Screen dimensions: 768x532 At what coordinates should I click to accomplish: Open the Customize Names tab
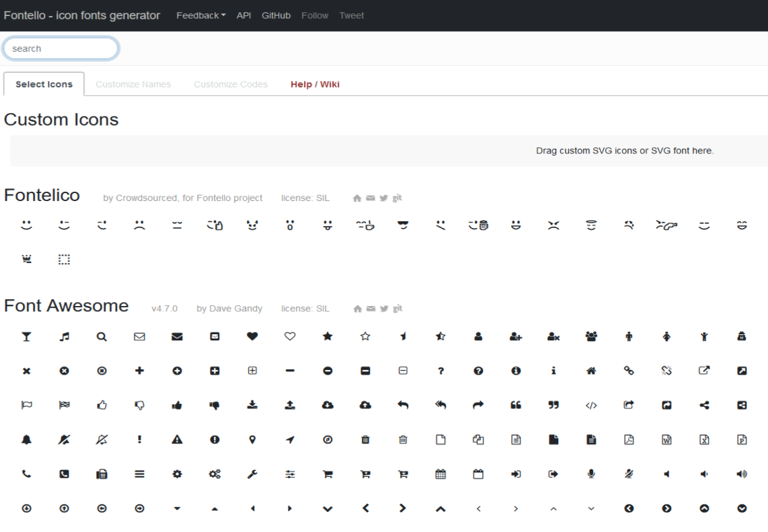coord(133,84)
